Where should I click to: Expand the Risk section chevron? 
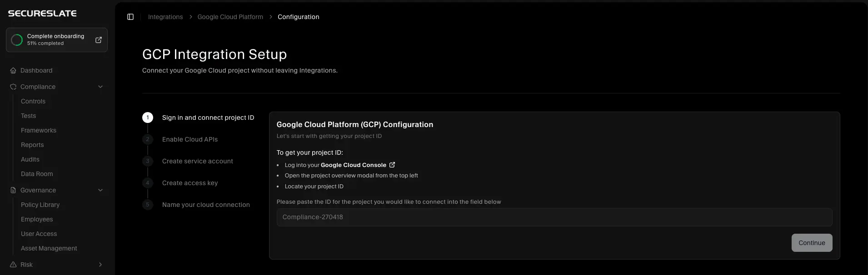pyautogui.click(x=100, y=265)
